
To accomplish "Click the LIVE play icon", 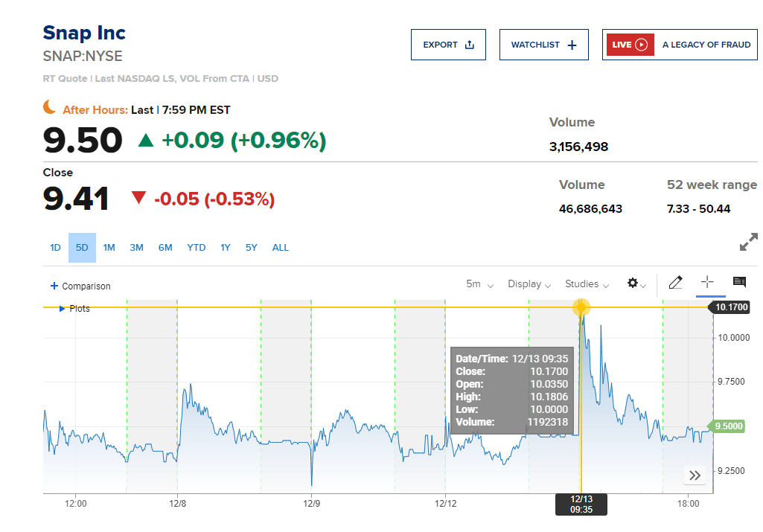I will point(641,45).
